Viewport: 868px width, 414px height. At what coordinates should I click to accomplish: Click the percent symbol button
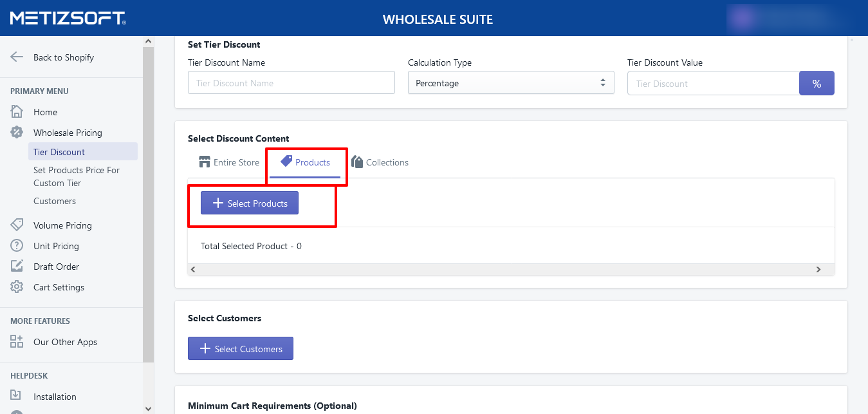click(817, 84)
